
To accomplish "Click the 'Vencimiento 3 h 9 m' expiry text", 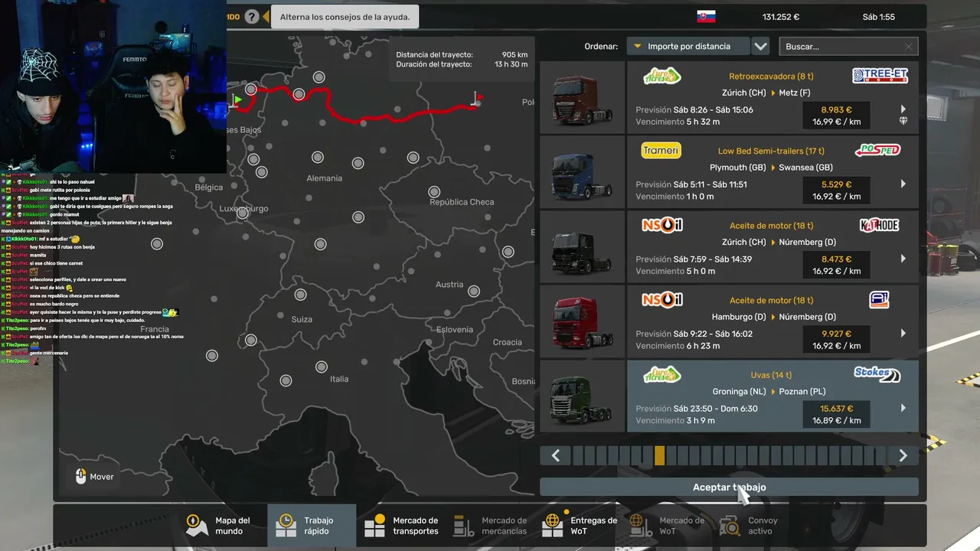I will pyautogui.click(x=675, y=420).
